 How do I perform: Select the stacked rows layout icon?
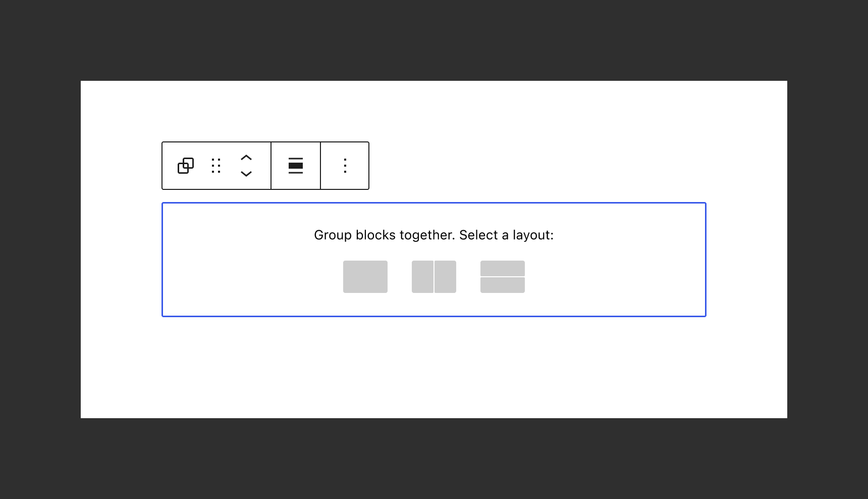coord(502,276)
